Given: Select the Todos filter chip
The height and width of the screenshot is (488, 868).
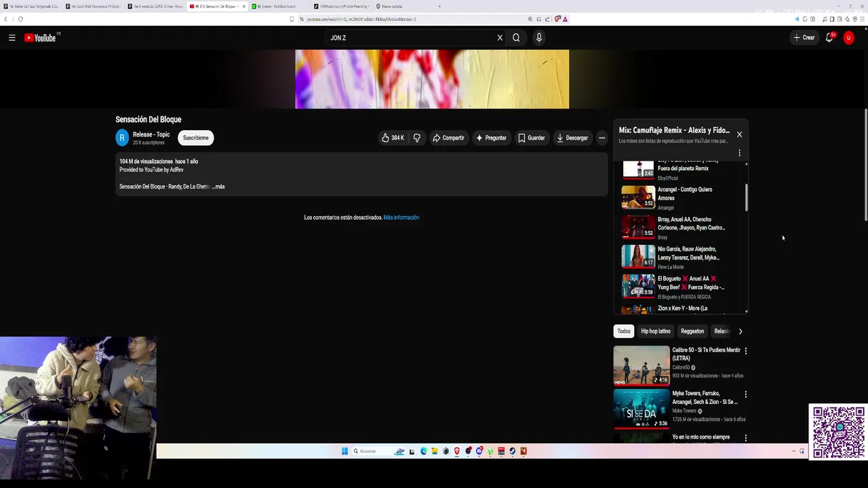Looking at the screenshot, I should tap(624, 331).
